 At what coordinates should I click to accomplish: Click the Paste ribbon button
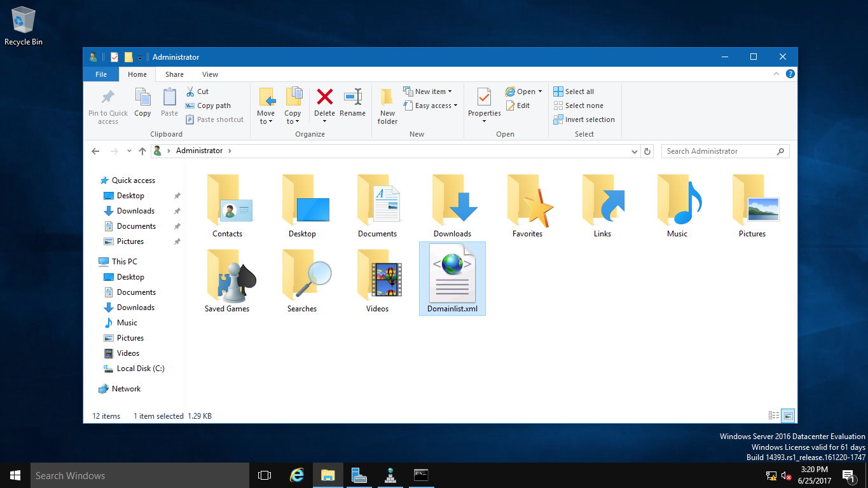[x=169, y=103]
